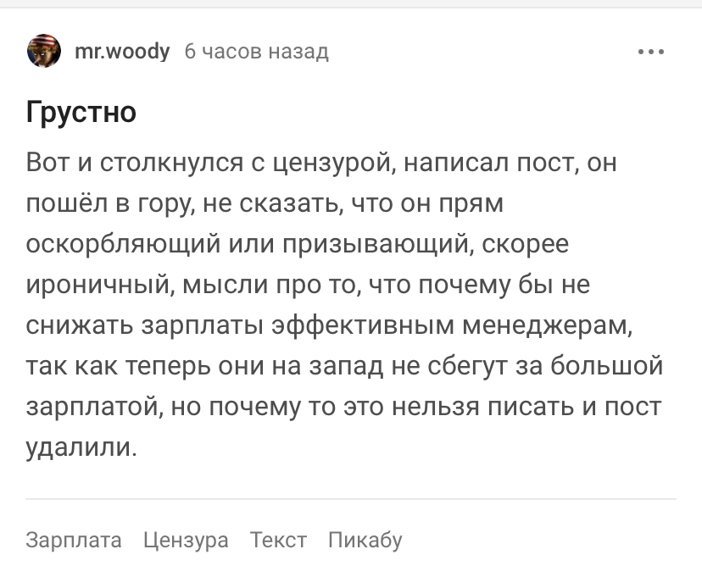Open the "Пикабу" tag
Screen dimensions: 702x588
(365, 540)
